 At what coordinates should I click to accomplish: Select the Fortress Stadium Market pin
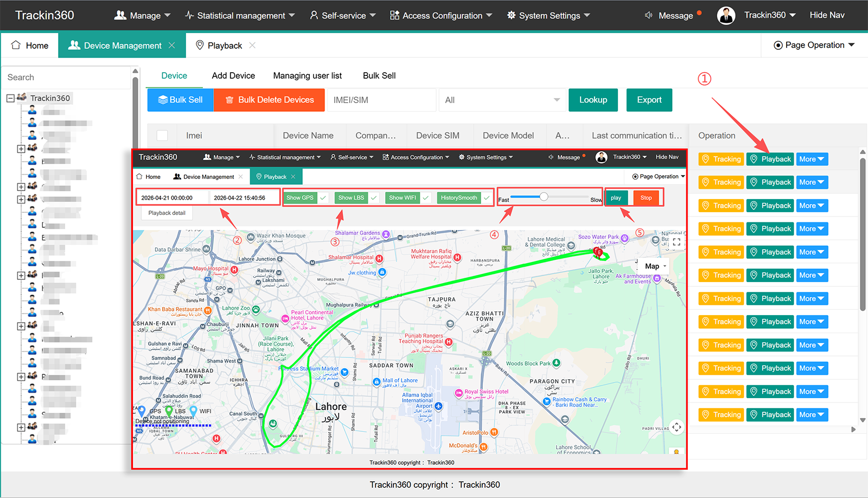344,373
